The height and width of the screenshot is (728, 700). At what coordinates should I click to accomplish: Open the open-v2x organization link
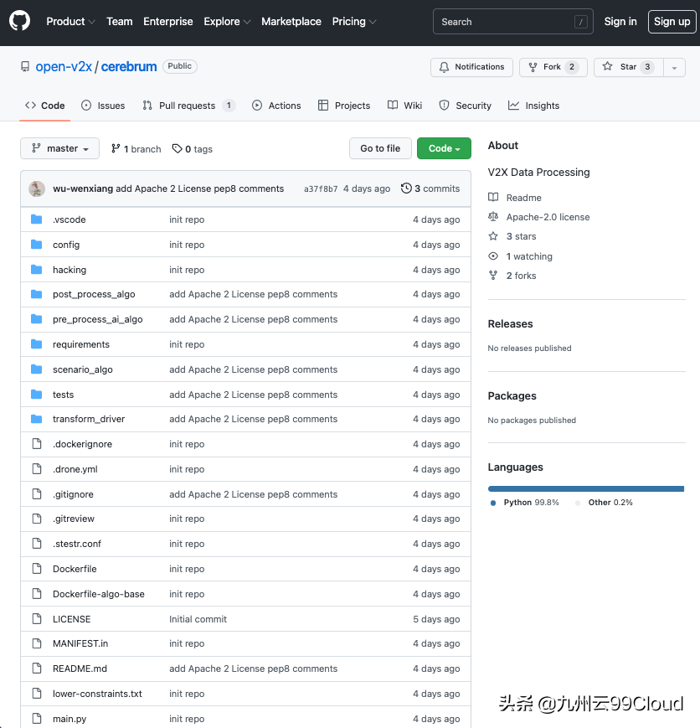[64, 67]
